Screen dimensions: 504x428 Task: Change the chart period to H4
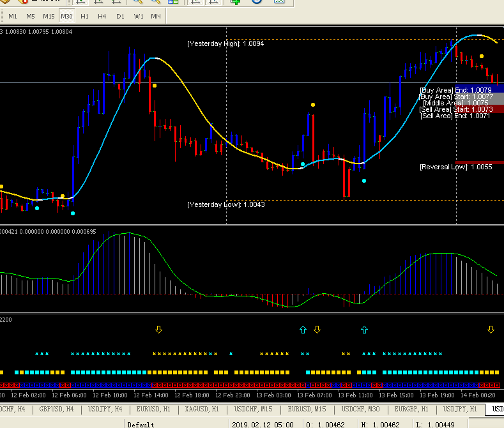[102, 16]
